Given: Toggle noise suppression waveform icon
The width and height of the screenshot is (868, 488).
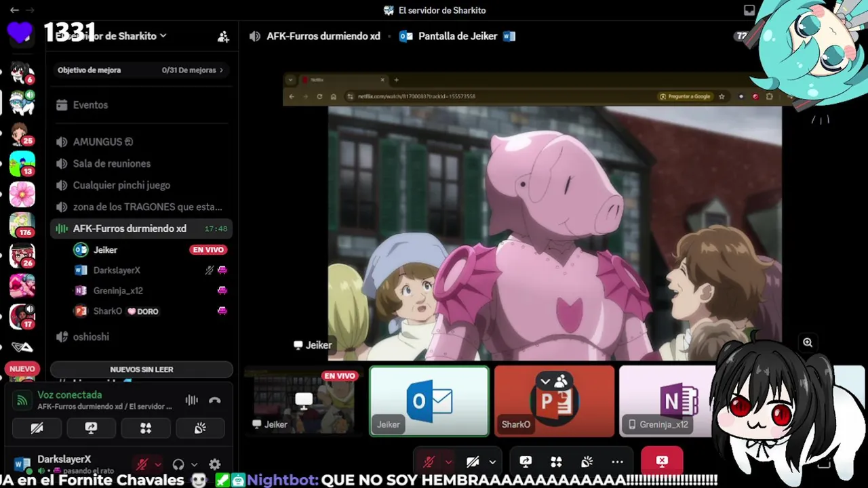Looking at the screenshot, I should pyautogui.click(x=192, y=400).
